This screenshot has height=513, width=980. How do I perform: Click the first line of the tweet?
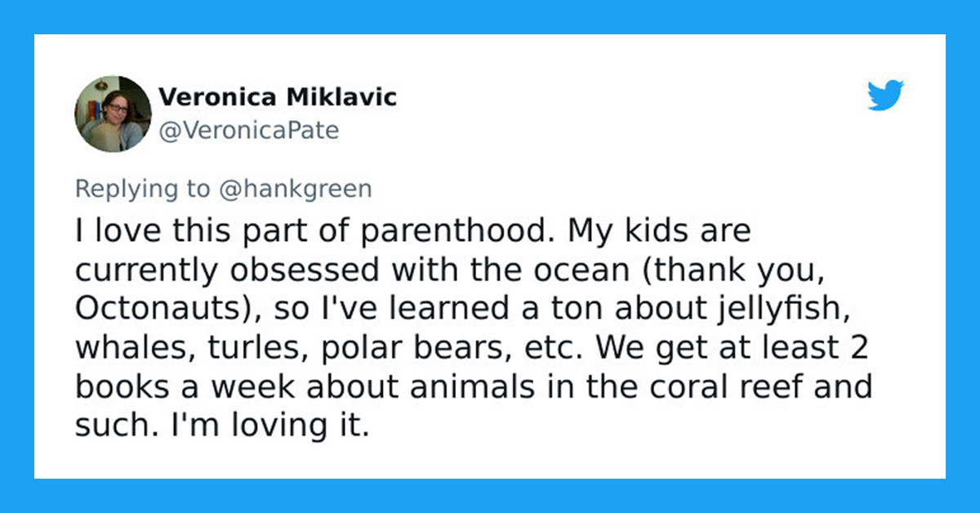[x=408, y=230]
